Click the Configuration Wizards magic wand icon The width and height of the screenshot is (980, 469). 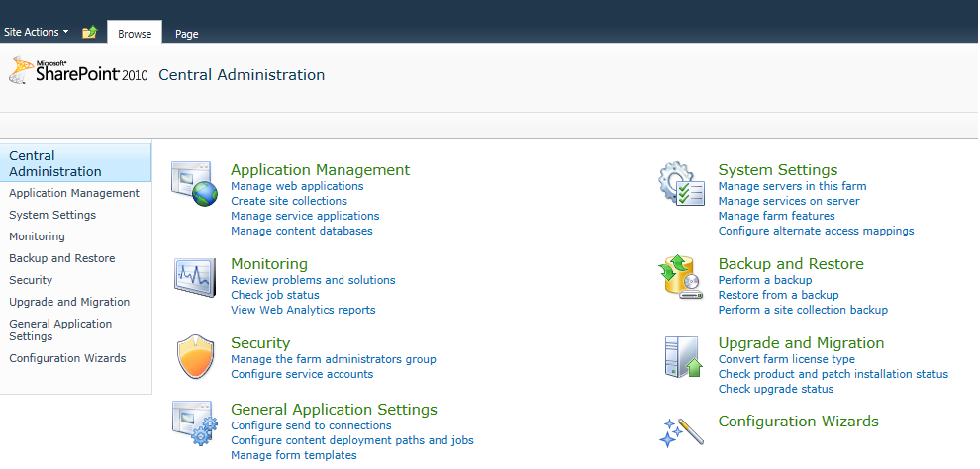click(681, 431)
